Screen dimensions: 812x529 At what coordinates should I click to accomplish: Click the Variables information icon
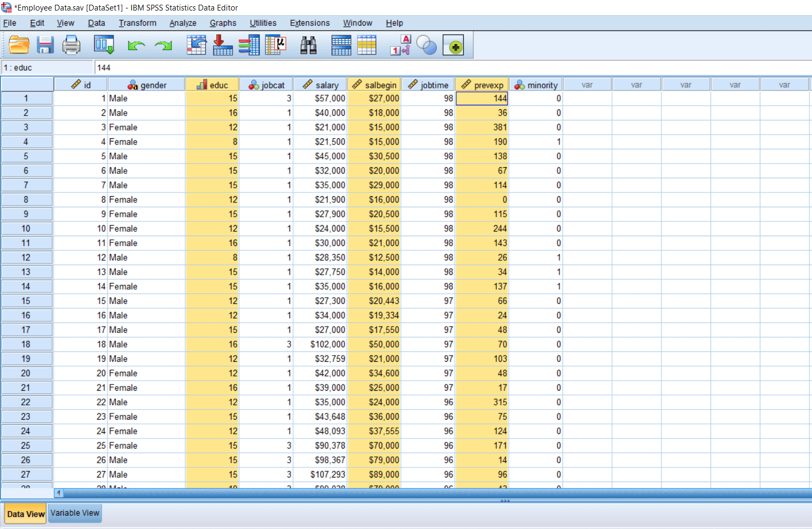point(249,45)
